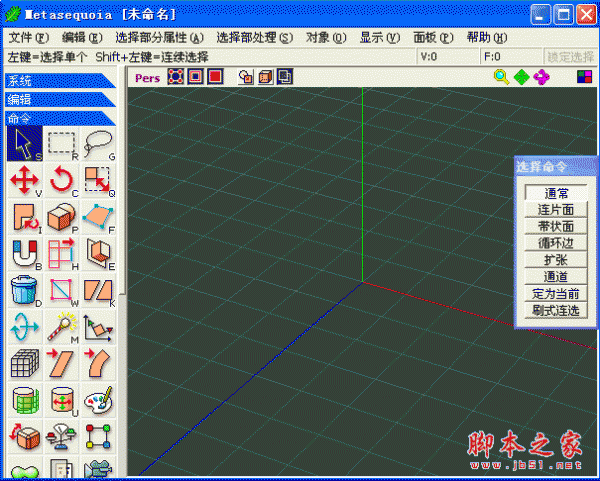The height and width of the screenshot is (481, 600).
Task: Click the 锁定选择 button
Action: pos(570,57)
